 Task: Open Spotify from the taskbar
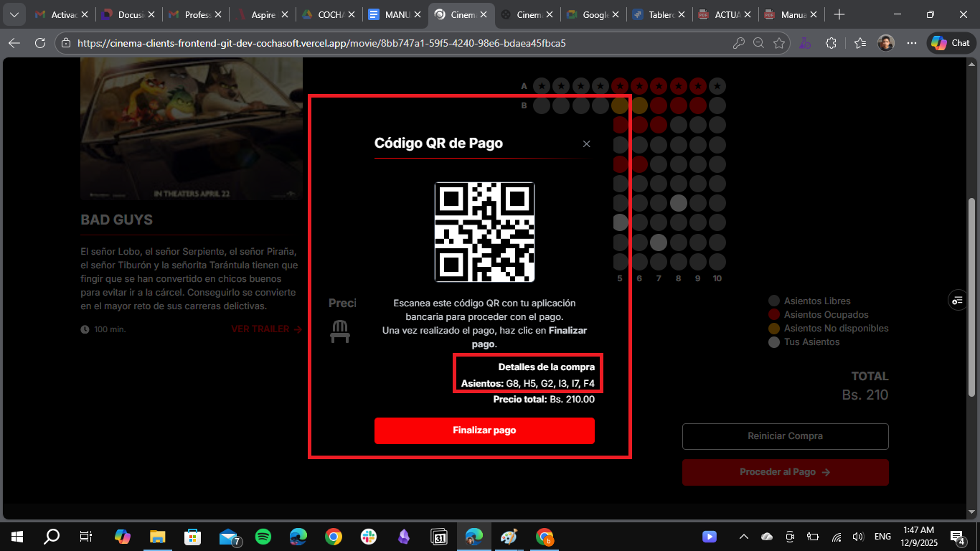[x=263, y=537]
